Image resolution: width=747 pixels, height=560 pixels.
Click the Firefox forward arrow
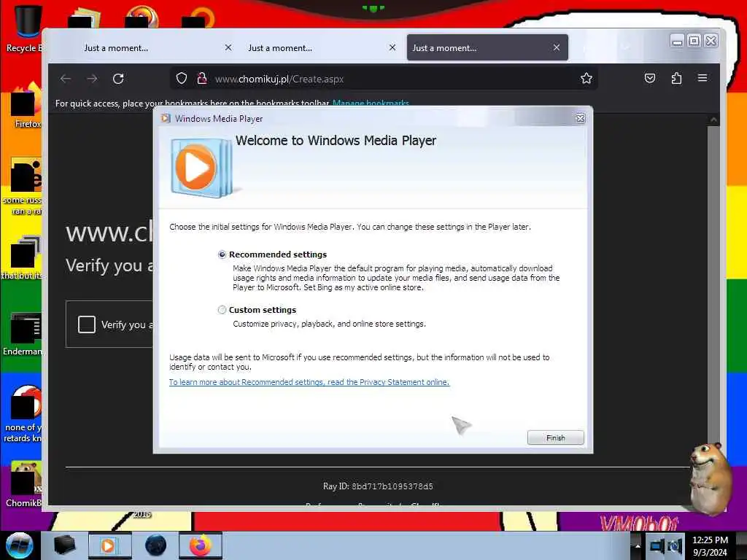coord(92,79)
